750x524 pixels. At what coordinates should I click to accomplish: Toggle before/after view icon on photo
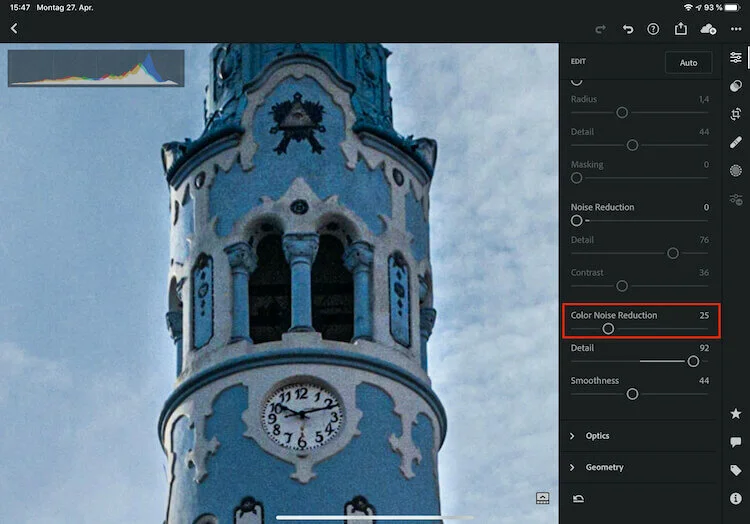542,498
